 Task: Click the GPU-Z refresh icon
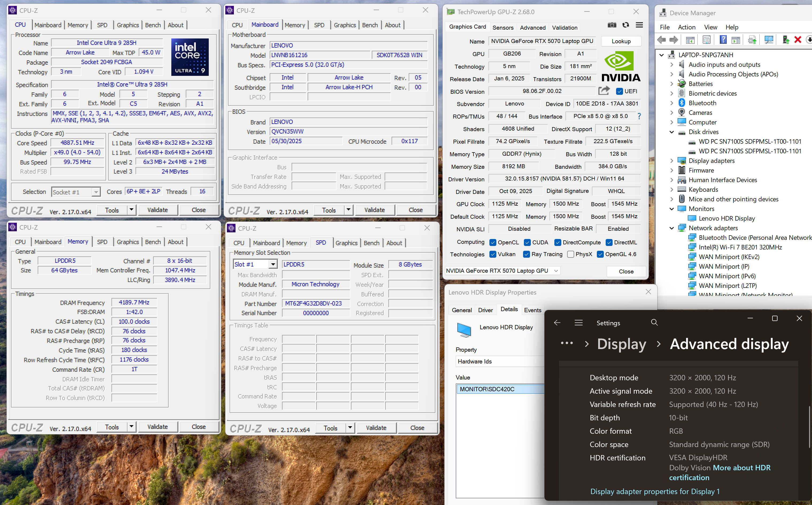click(x=625, y=25)
